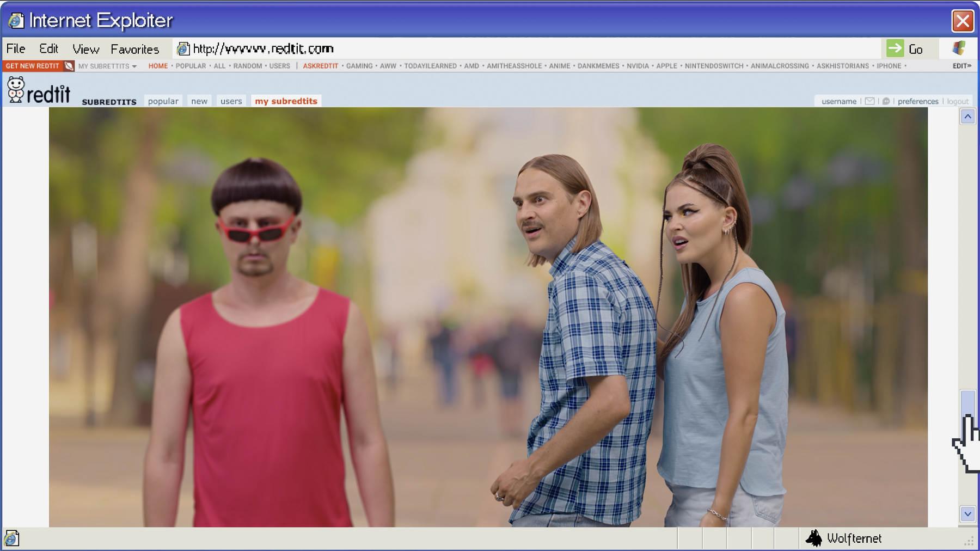Expand the EDIT» subreddit bar option

click(961, 66)
